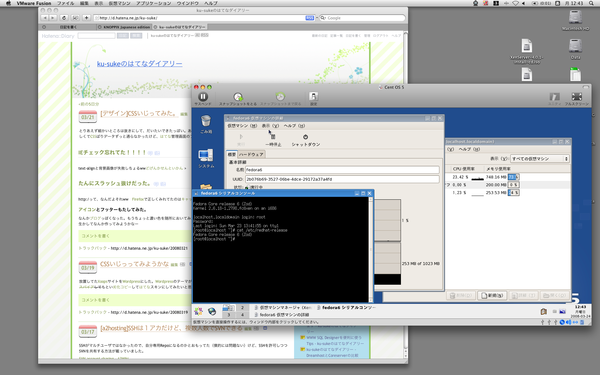The image size is (600, 375).
Task: Click the Apple menu icon
Action: coord(8,3)
